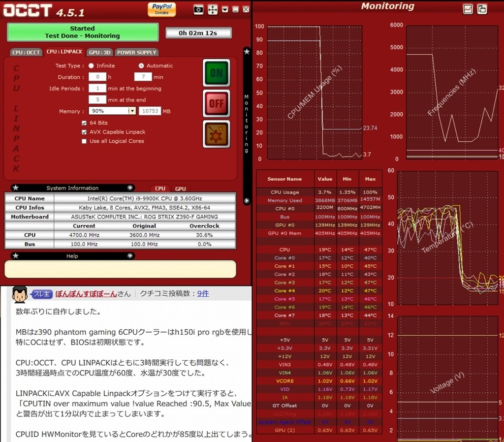Click star icon on Help header
The height and width of the screenshot is (442, 504).
point(15,256)
